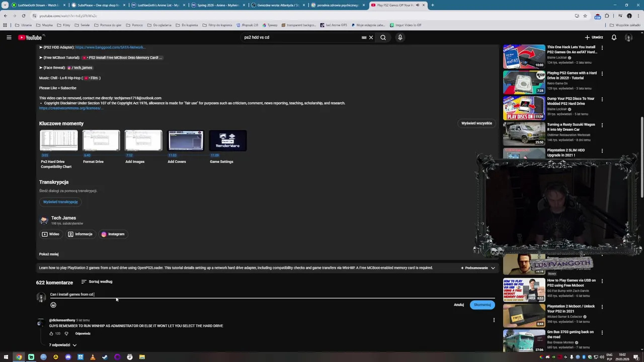Open the channel Instagram chip
The width and height of the screenshot is (644, 362).
[113, 234]
